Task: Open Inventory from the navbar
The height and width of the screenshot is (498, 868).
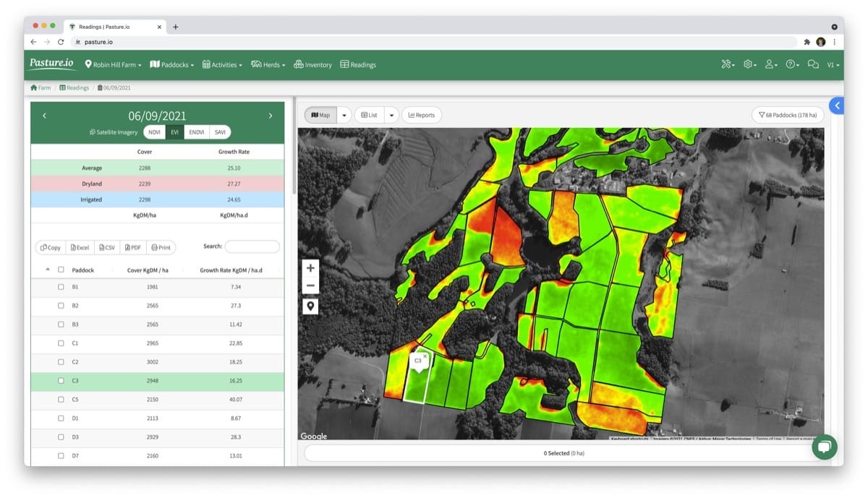Action: coord(312,64)
